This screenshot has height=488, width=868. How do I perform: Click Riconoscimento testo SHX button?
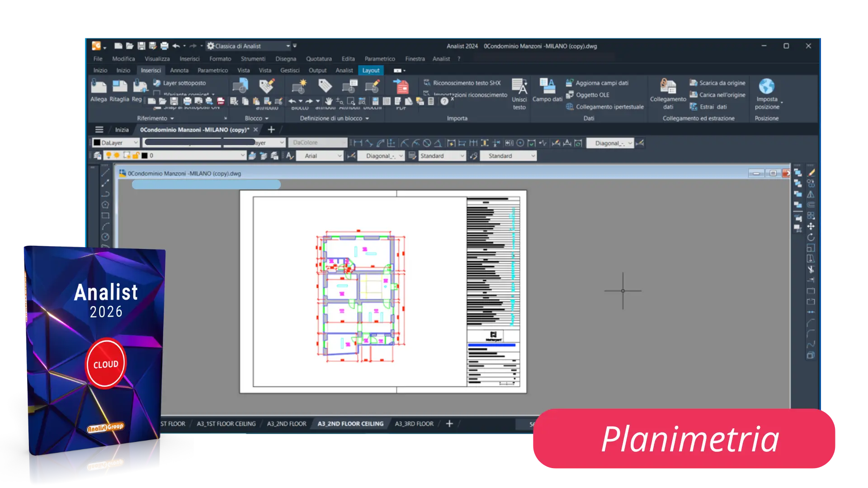pos(466,83)
